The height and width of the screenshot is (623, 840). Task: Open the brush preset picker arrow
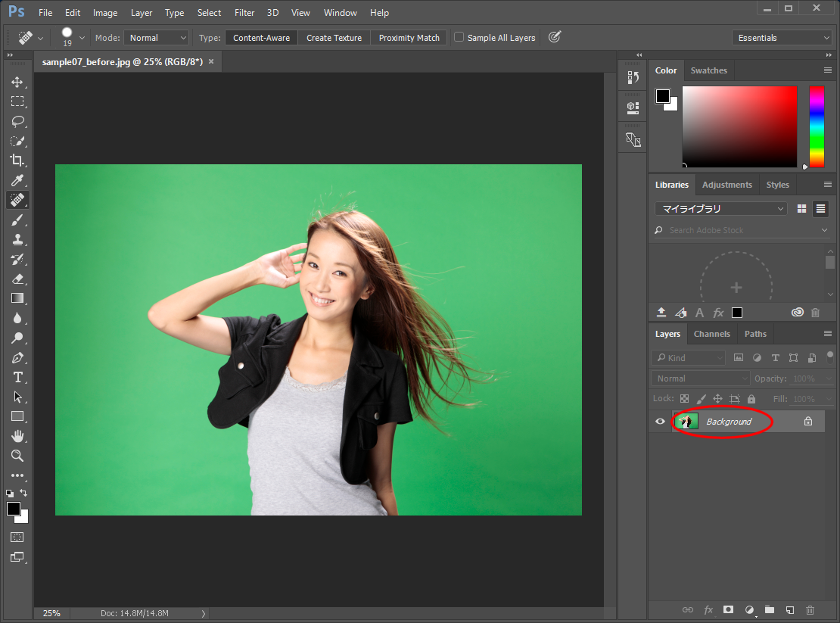[82, 38]
